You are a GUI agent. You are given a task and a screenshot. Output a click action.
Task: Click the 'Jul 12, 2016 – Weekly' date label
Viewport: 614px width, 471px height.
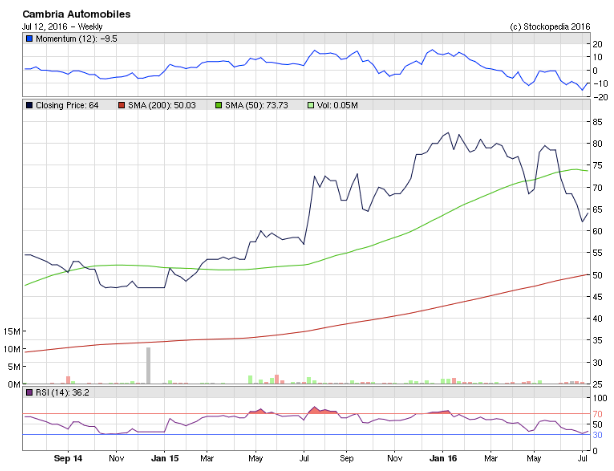click(62, 27)
